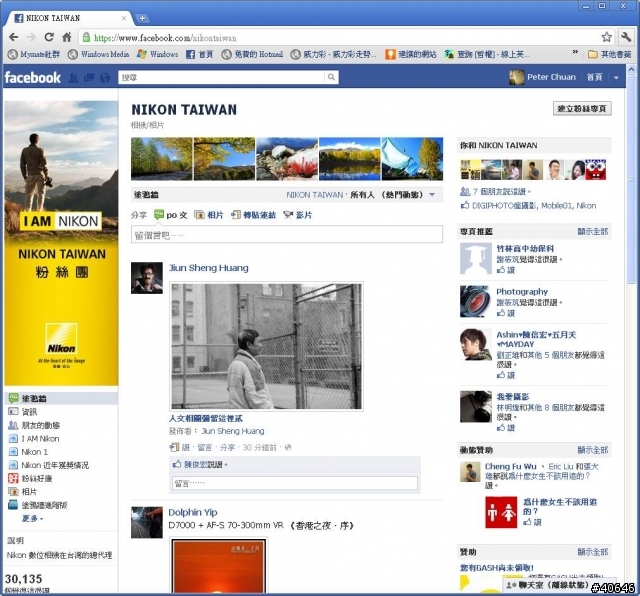Viewport: 640px width, 596px height.
Task: Click the browser back arrow
Action: coord(13,38)
